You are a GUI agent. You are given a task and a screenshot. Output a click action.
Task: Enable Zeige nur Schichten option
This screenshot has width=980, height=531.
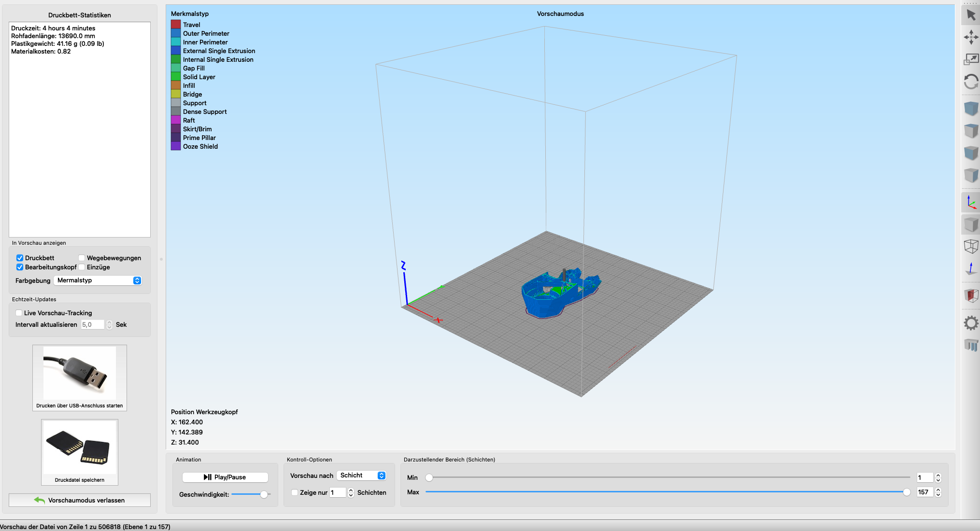tap(295, 492)
